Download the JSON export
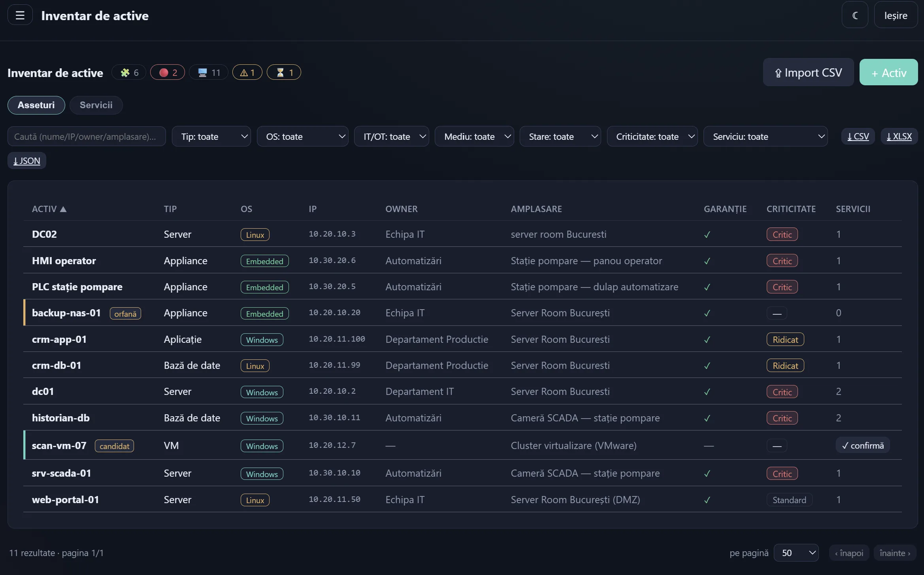The image size is (924, 575). click(27, 161)
